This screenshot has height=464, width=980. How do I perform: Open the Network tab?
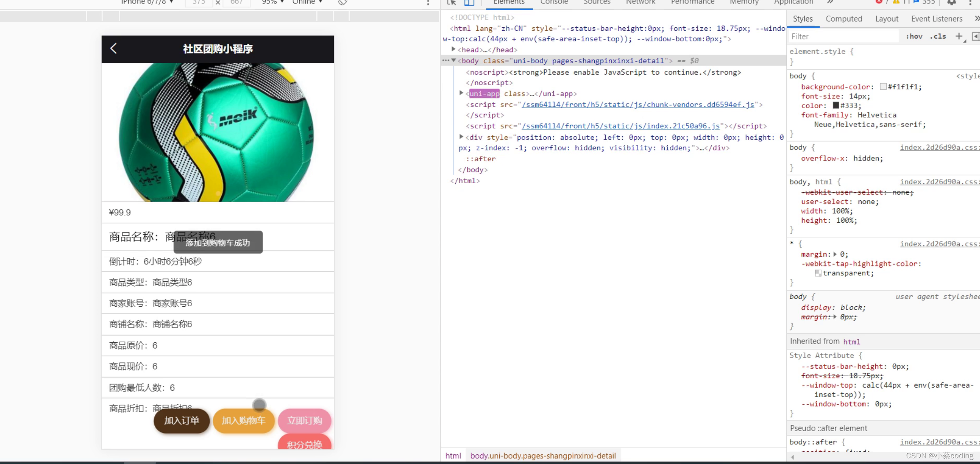click(640, 2)
